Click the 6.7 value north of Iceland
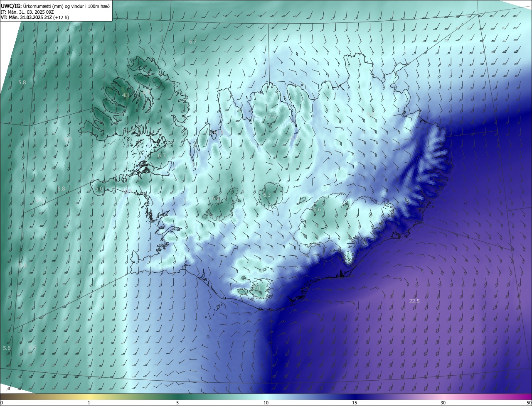Screen dimensions: 532x406 (193, 42)
